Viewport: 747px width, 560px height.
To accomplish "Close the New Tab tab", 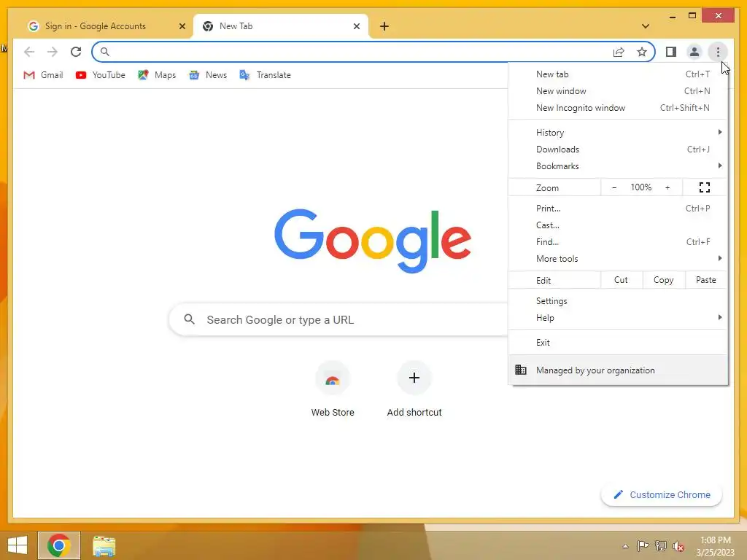I will 356,26.
